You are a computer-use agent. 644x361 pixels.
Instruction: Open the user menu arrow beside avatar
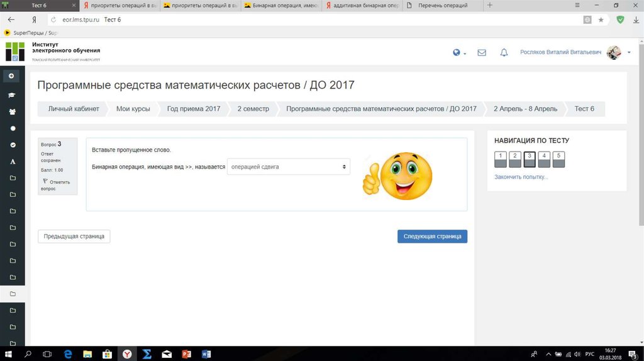(x=629, y=53)
